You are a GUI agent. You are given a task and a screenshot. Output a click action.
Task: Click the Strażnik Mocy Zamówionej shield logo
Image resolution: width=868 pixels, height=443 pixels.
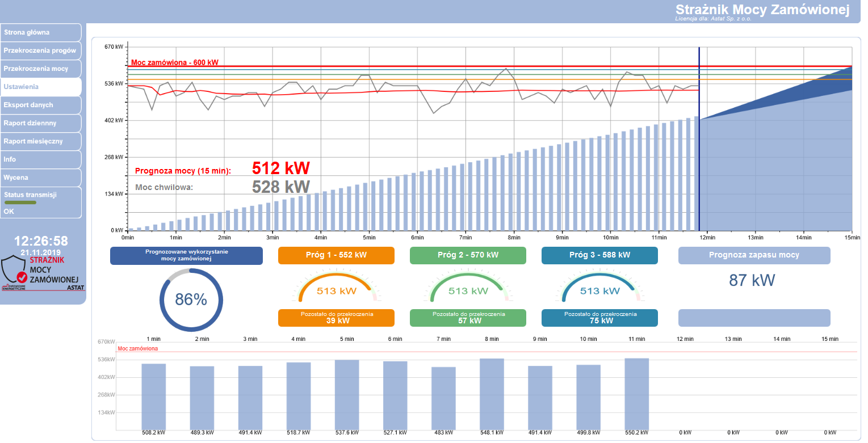[x=41, y=273]
